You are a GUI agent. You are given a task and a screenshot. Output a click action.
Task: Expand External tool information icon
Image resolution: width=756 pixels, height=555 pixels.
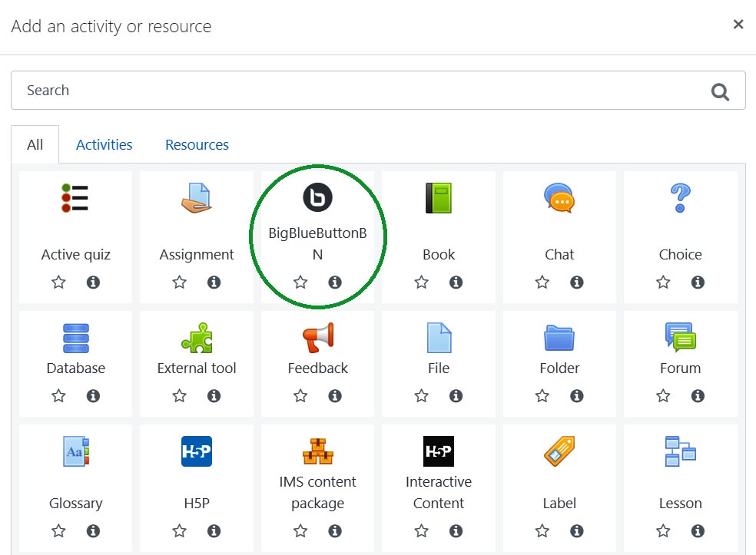(x=214, y=396)
